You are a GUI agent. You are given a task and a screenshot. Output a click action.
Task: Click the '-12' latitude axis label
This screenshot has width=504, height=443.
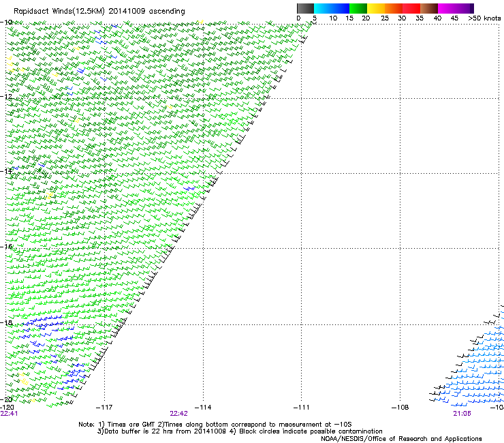pos(6,97)
